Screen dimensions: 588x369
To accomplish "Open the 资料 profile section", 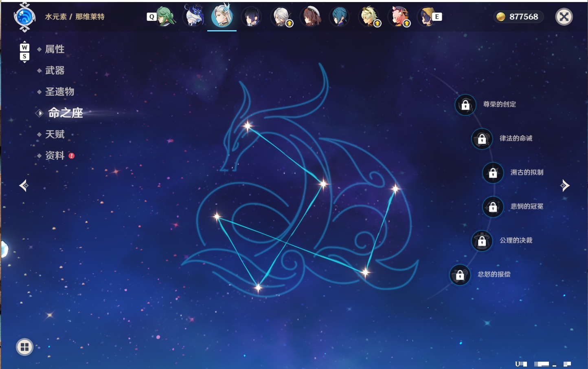I will [55, 155].
